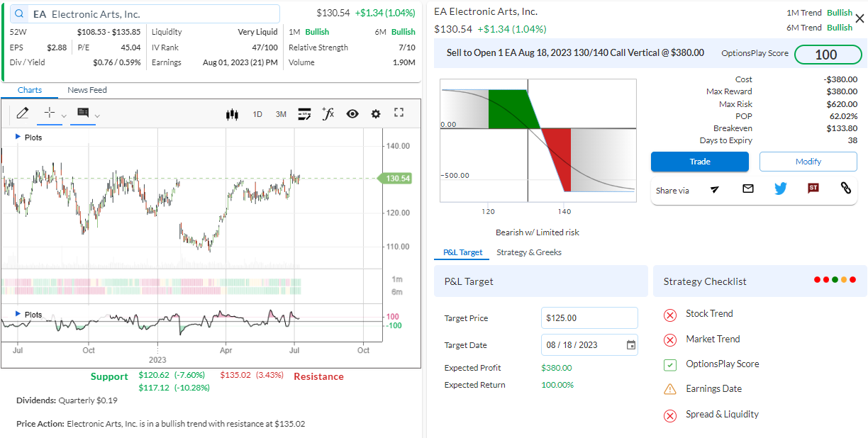Click the search magnifier icon in symbol box
The width and height of the screenshot is (868, 438).
point(19,13)
